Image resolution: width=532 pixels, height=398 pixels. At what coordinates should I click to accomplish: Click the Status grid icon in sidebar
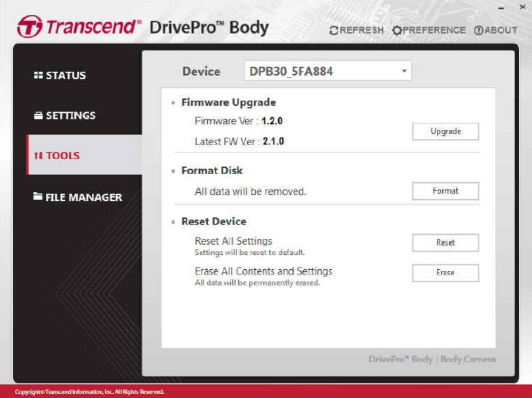coord(38,75)
